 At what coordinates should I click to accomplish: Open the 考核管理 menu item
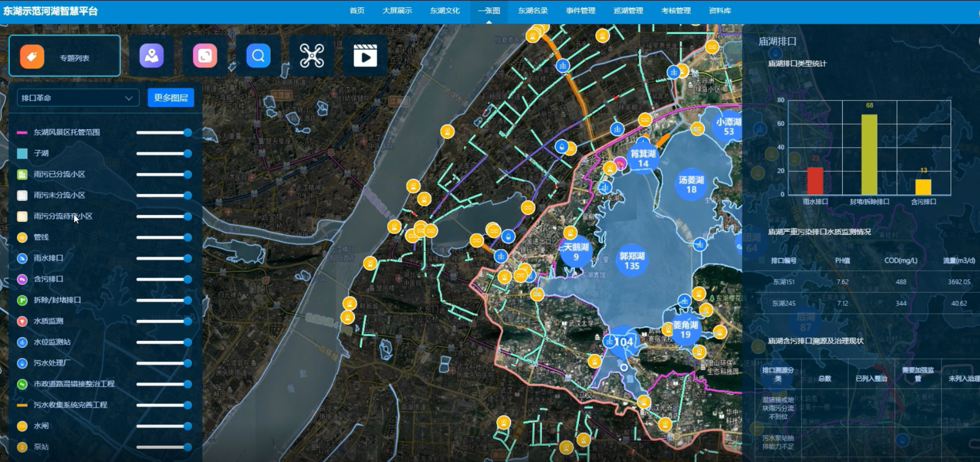(x=676, y=10)
